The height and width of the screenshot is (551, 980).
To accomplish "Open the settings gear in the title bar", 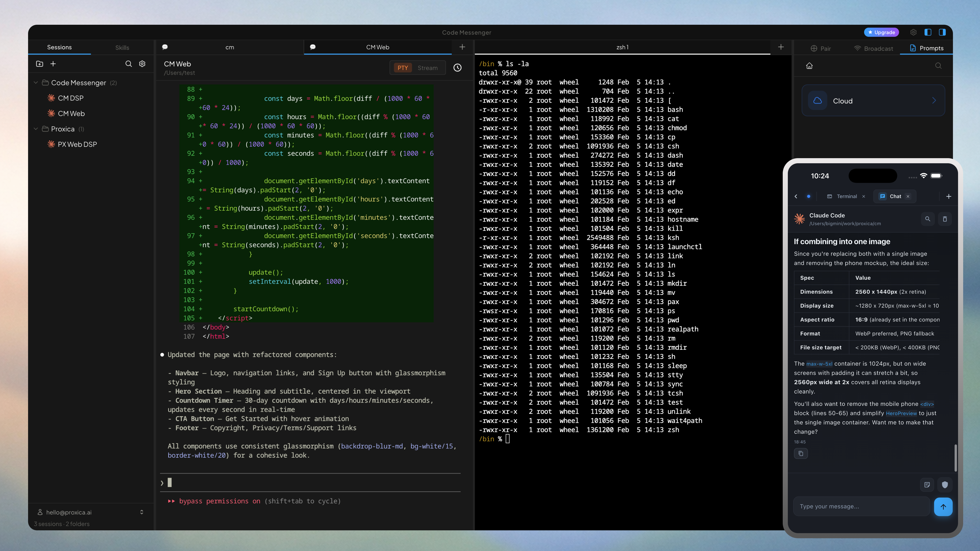I will (x=913, y=32).
